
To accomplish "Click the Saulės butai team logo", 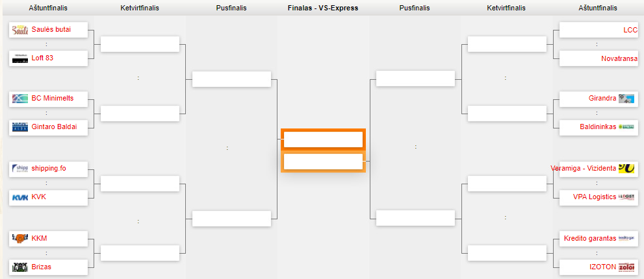I will 20,30.
